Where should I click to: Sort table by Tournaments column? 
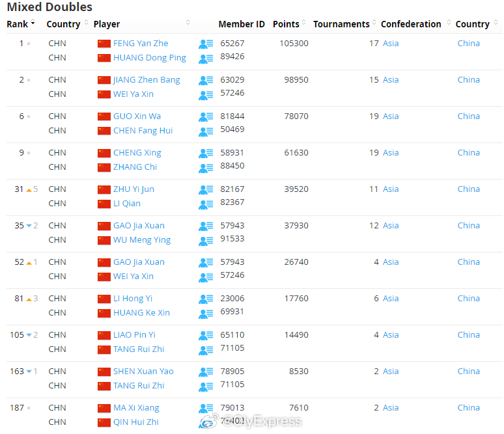(344, 24)
